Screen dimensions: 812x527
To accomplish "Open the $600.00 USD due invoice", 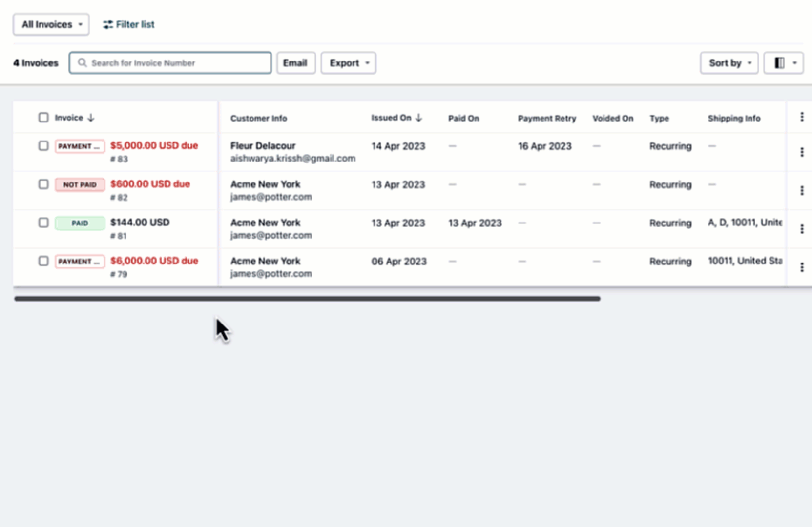I will click(x=150, y=184).
